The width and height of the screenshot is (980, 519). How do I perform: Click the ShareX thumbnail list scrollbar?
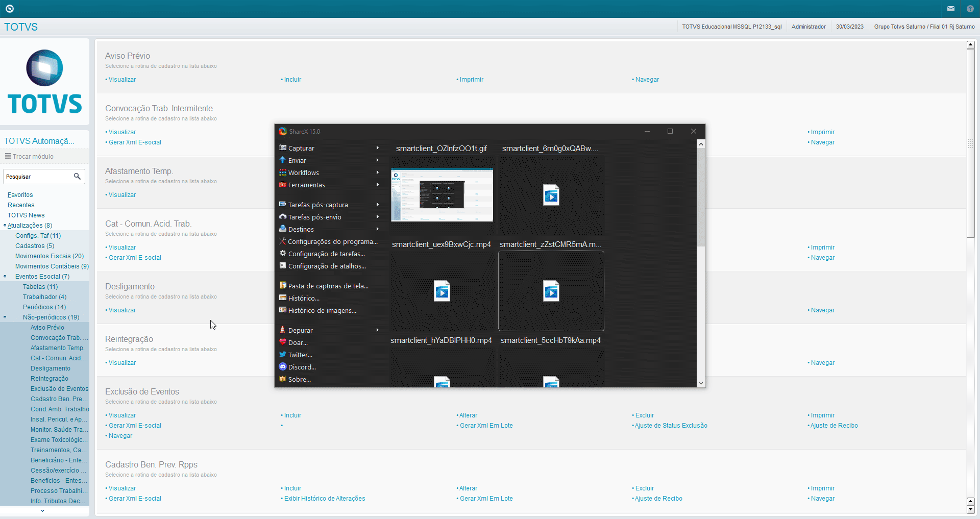pos(701,197)
